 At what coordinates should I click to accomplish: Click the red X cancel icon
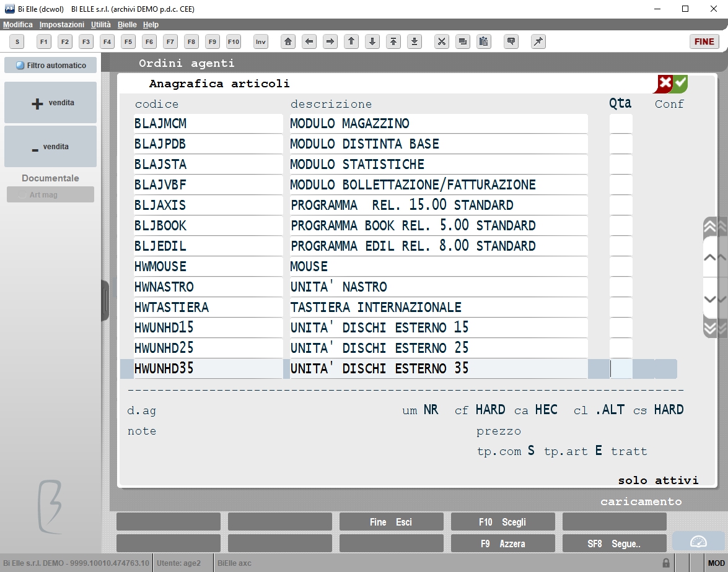[665, 83]
